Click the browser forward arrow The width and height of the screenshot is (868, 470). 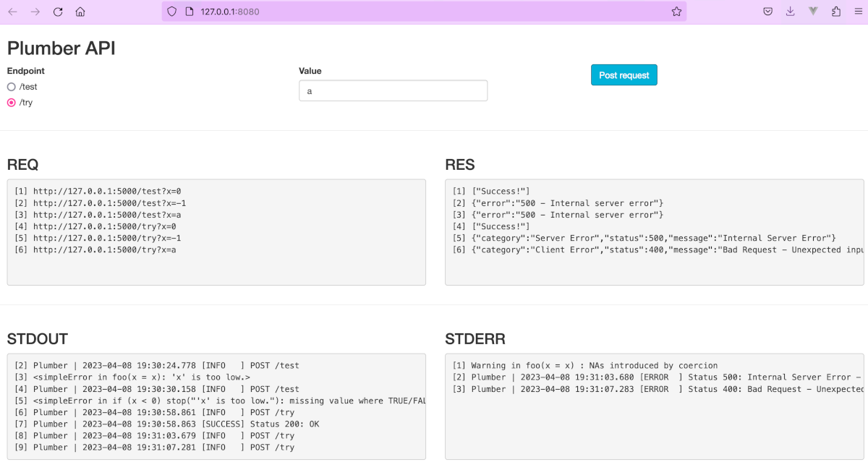[35, 12]
